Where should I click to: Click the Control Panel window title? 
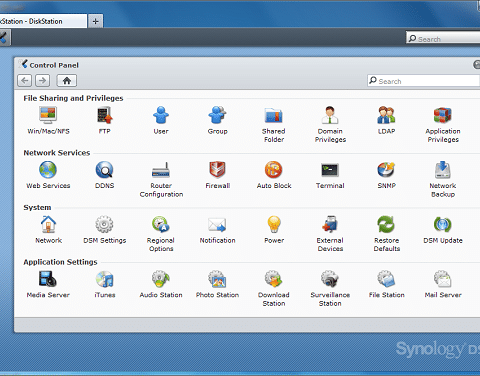pos(54,65)
